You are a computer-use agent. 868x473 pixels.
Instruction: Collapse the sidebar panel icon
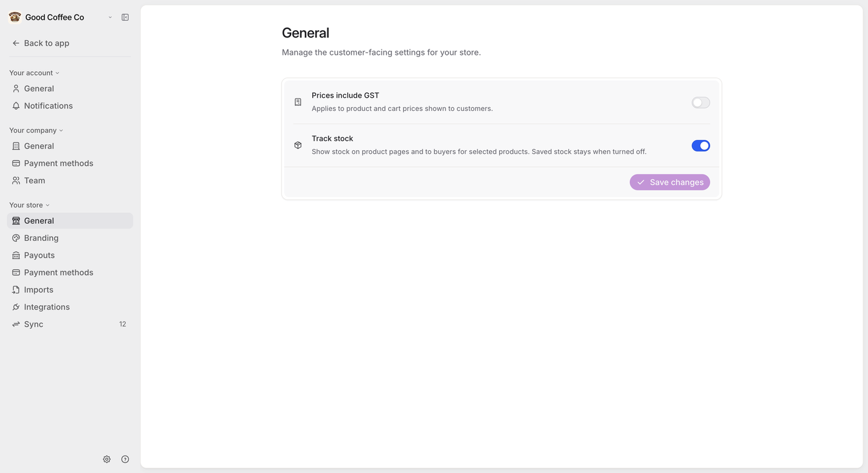[125, 17]
